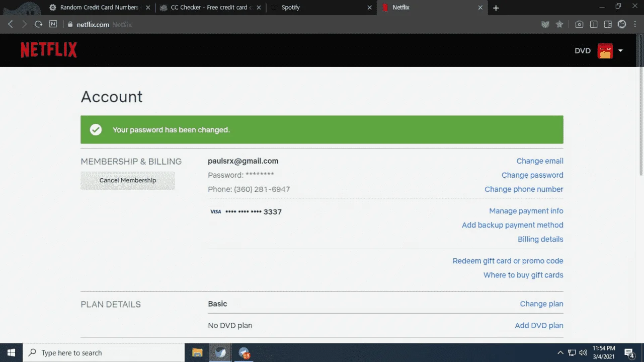
Task: Click the active browser taskbar icon
Action: pyautogui.click(x=220, y=353)
